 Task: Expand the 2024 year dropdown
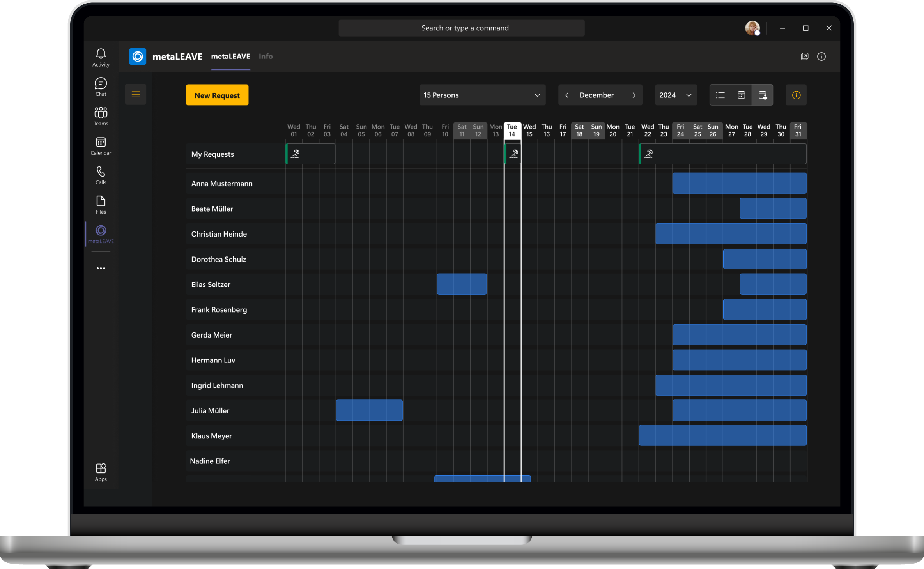[x=676, y=95]
